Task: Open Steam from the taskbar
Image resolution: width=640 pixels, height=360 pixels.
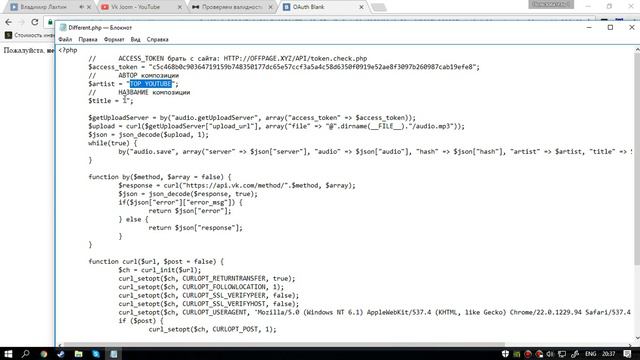Action: click(x=61, y=354)
